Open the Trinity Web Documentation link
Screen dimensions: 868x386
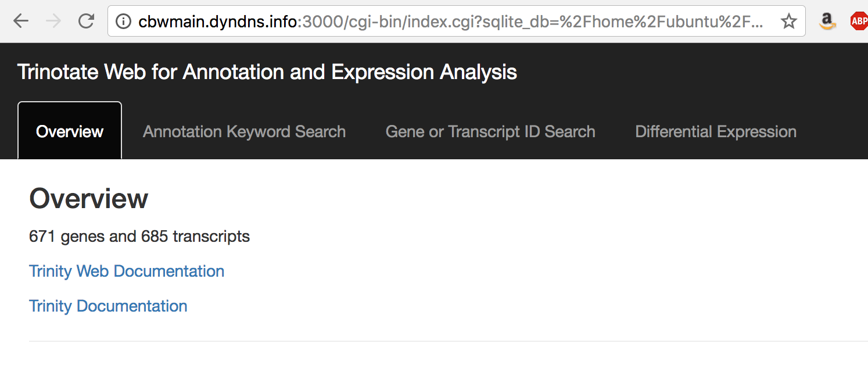click(127, 271)
